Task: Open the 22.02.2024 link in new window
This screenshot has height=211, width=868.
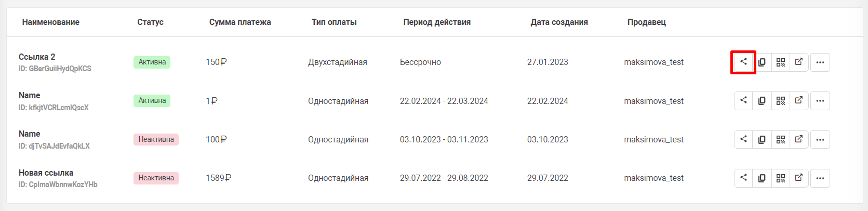Action: pyautogui.click(x=799, y=100)
